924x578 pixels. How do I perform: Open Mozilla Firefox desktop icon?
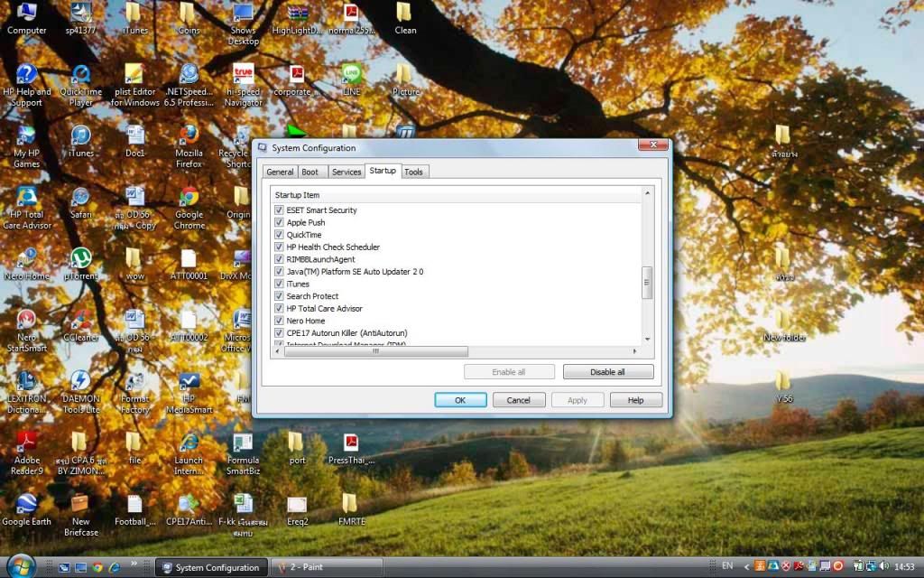click(x=189, y=146)
